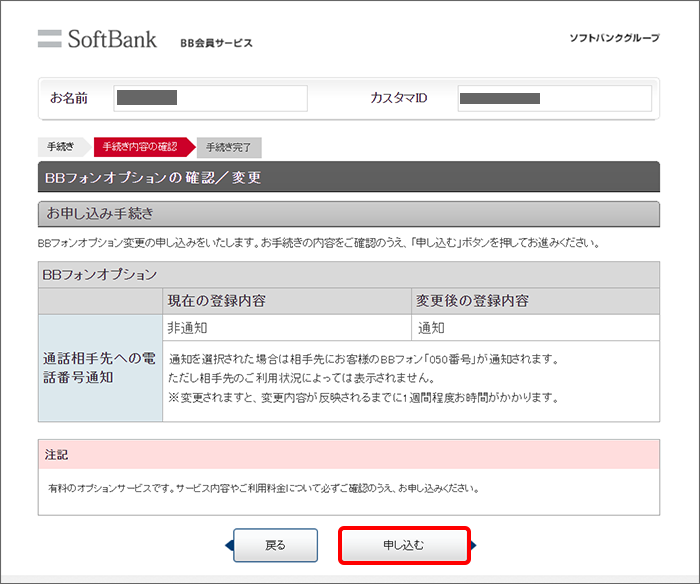Click the 変更後の登録内容 column header
Viewport: 700px width, 584px height.
[x=535, y=301]
